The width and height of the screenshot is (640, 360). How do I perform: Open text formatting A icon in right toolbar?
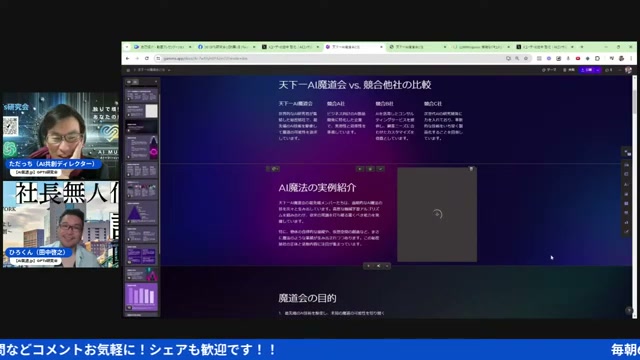[627, 184]
